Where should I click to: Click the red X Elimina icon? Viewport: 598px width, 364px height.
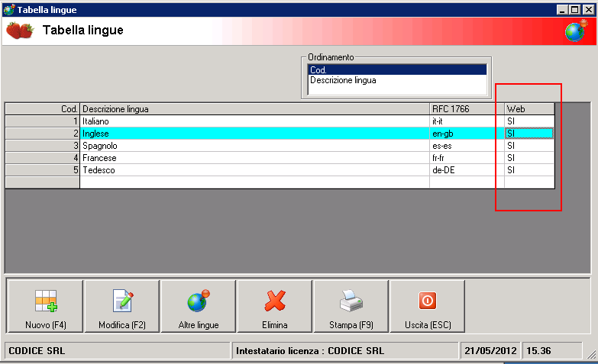[x=275, y=301]
